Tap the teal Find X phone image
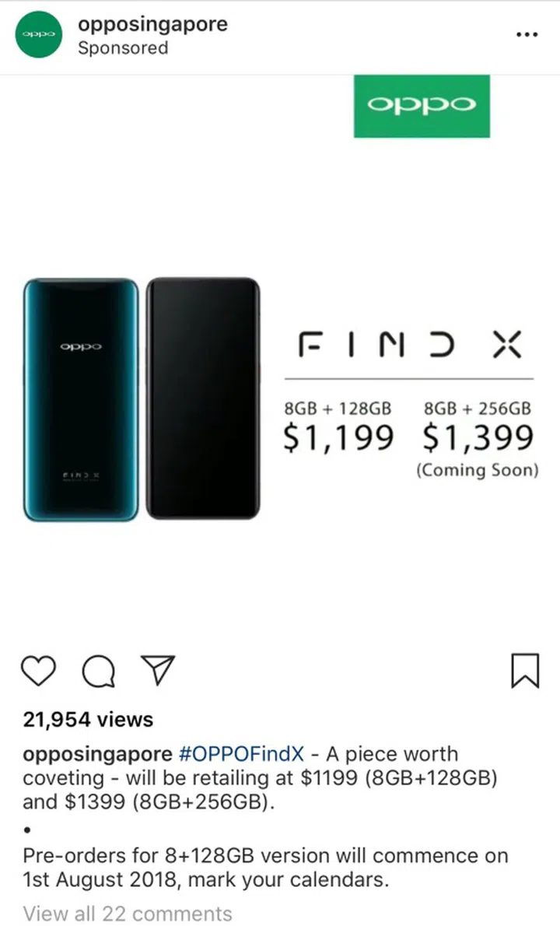560x926 pixels. coord(81,400)
